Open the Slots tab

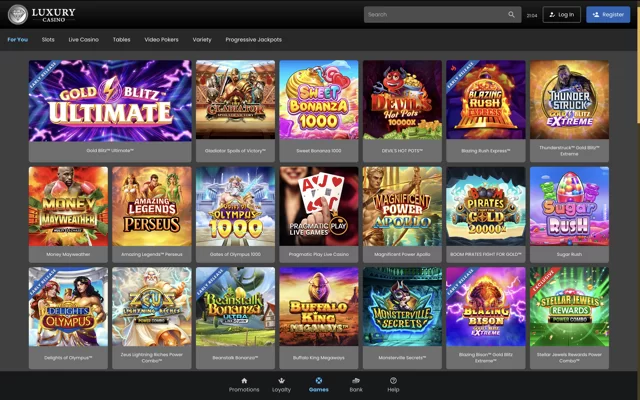(x=48, y=40)
